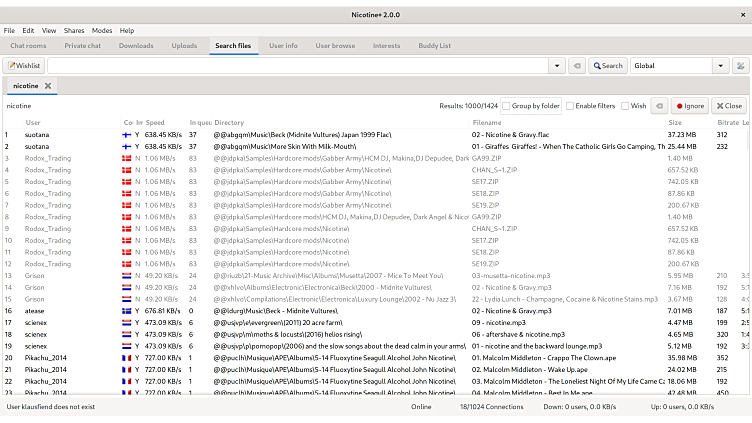Enable the Group by folder checkbox
This screenshot has height=423, width=752.
tap(507, 105)
